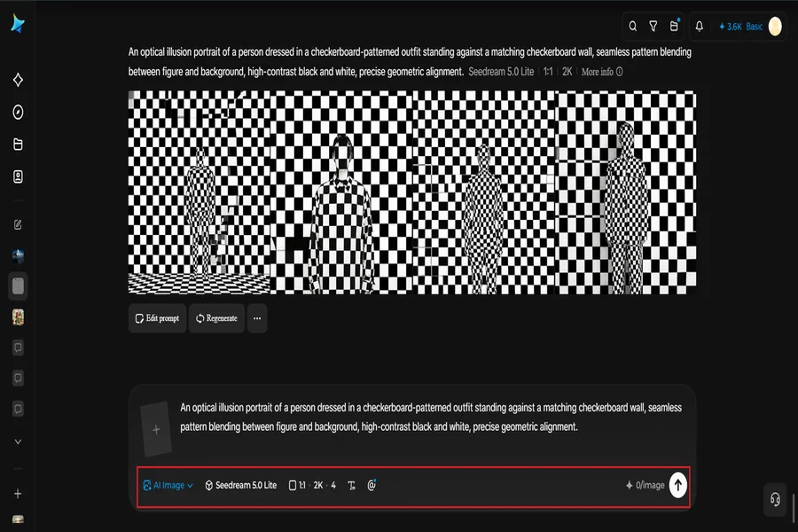The image size is (798, 532).
Task: Open the colorful sidebar history thumbnail
Action: [18, 317]
